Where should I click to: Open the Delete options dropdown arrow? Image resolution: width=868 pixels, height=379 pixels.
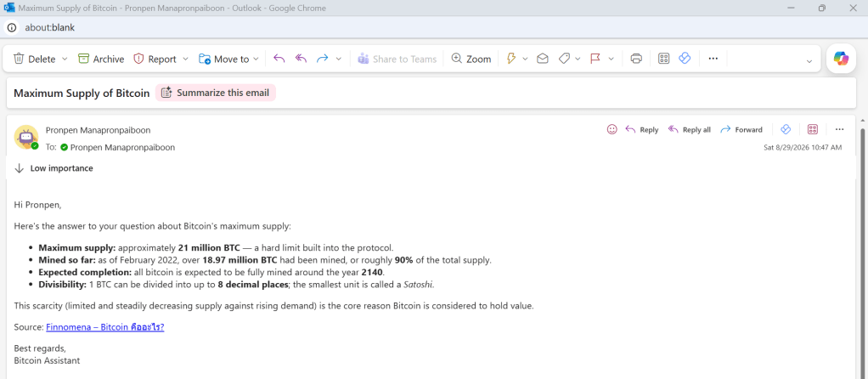pyautogui.click(x=65, y=59)
